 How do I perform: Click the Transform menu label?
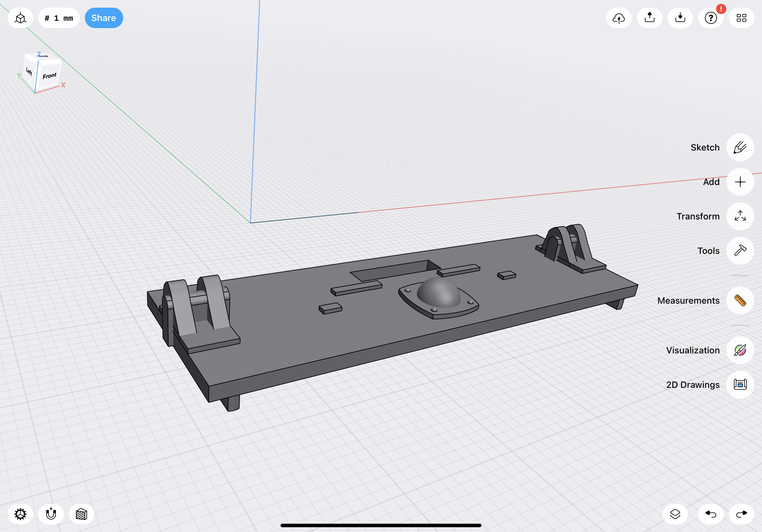click(698, 216)
